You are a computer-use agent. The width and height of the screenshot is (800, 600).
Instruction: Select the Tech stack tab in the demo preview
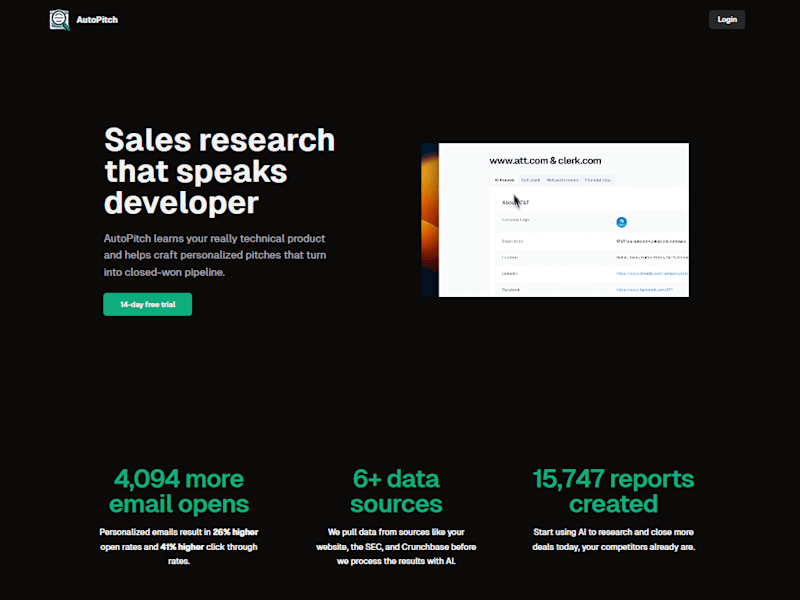tap(530, 180)
